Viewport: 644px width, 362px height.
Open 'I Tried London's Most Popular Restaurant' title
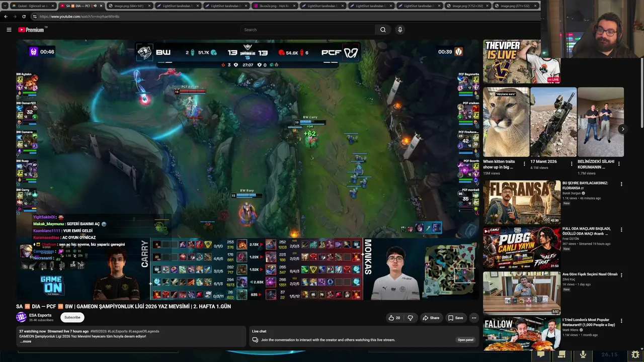click(589, 322)
